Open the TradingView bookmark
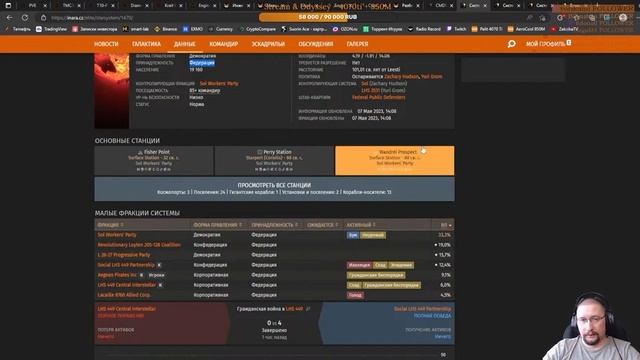The image size is (640, 360). tap(51, 29)
